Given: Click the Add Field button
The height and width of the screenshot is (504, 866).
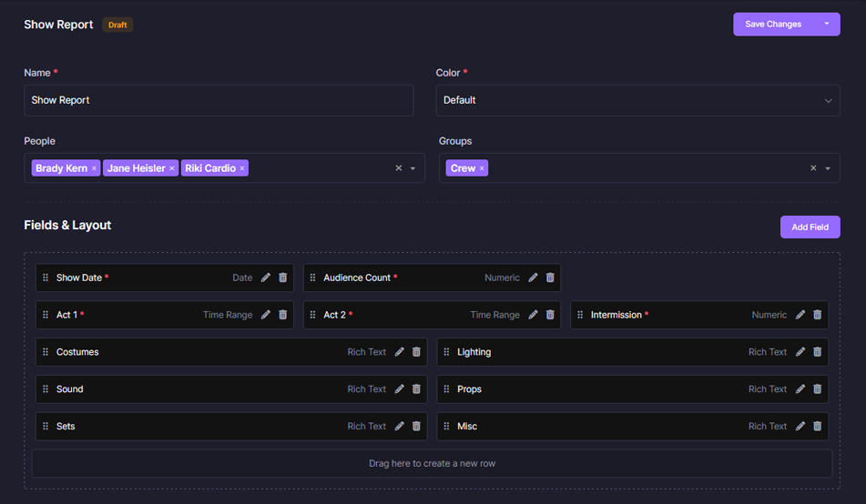Looking at the screenshot, I should coord(810,227).
